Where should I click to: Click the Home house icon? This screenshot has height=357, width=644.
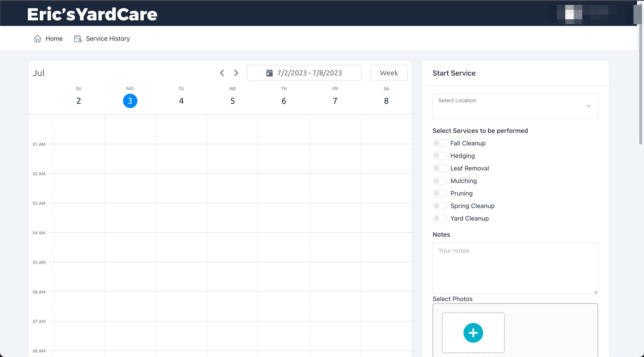point(38,38)
